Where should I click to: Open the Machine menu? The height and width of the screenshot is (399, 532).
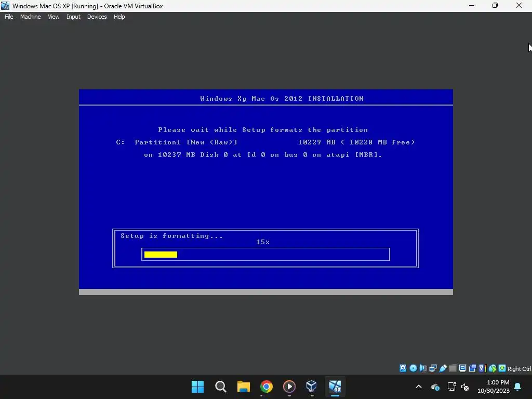coord(30,17)
